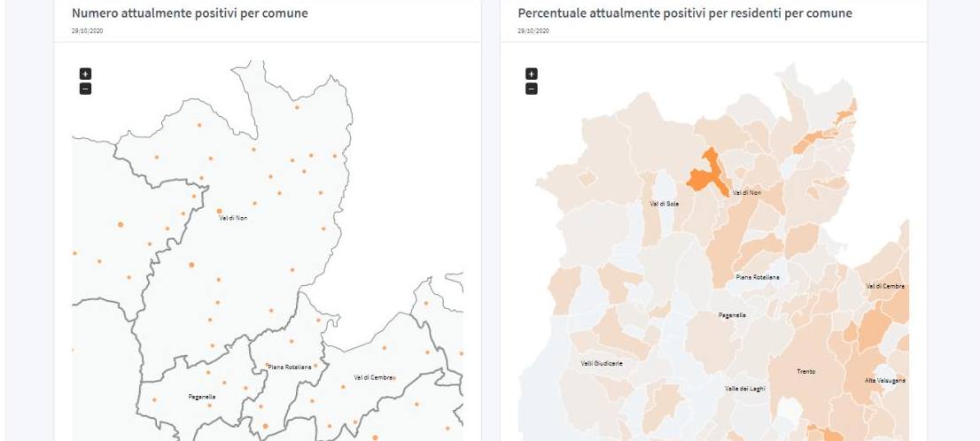Select the Trento label on the percentage map
This screenshot has height=441, width=980.
(805, 372)
